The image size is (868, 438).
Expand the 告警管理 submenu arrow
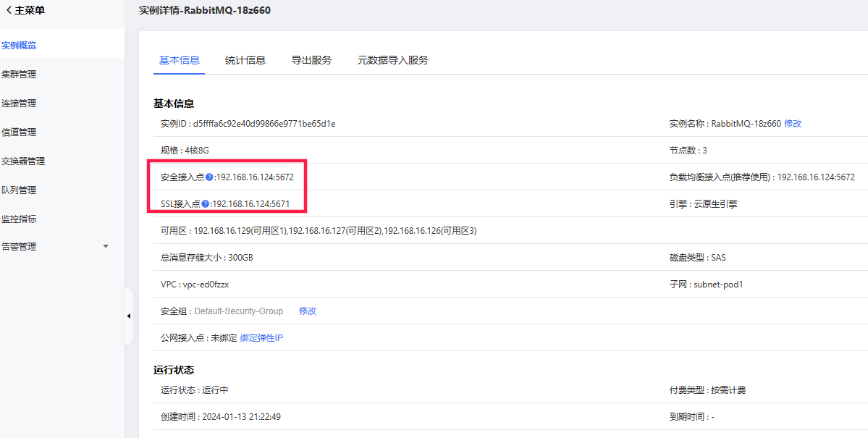106,246
